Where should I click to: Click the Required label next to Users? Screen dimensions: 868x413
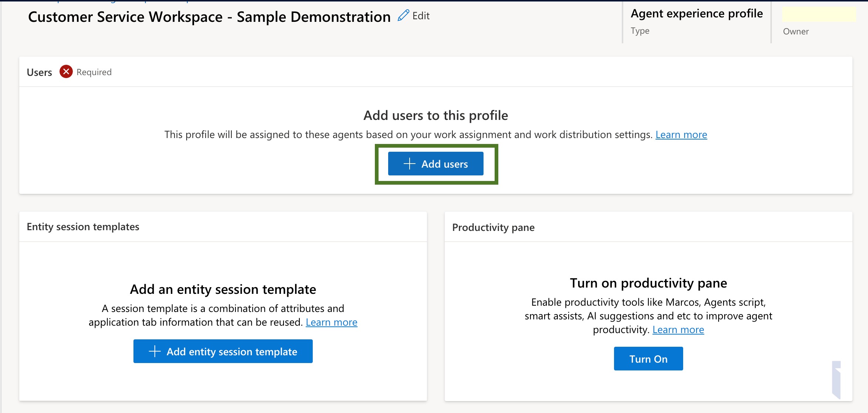tap(94, 72)
